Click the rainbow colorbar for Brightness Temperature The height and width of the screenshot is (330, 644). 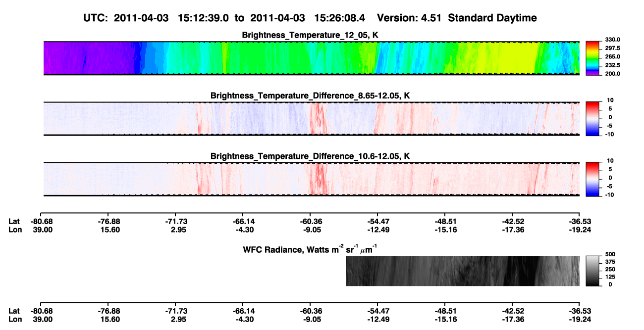(593, 58)
